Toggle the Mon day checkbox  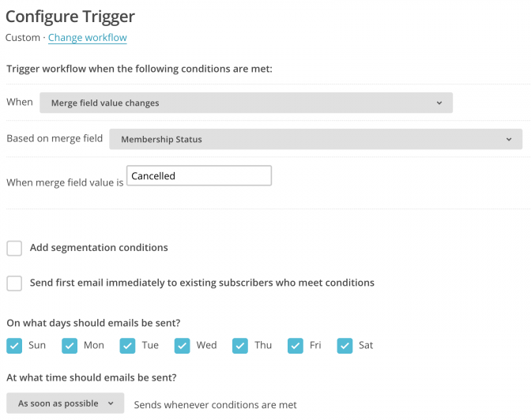coord(70,346)
